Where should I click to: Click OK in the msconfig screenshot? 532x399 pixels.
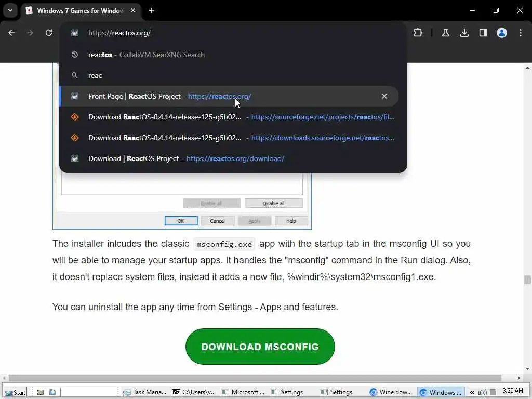tap(181, 221)
